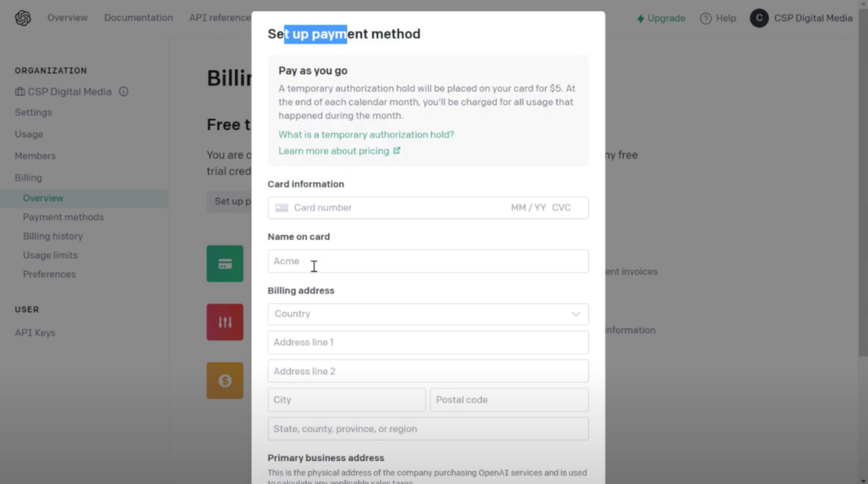
Task: Click the green card billing icon
Action: [x=225, y=263]
